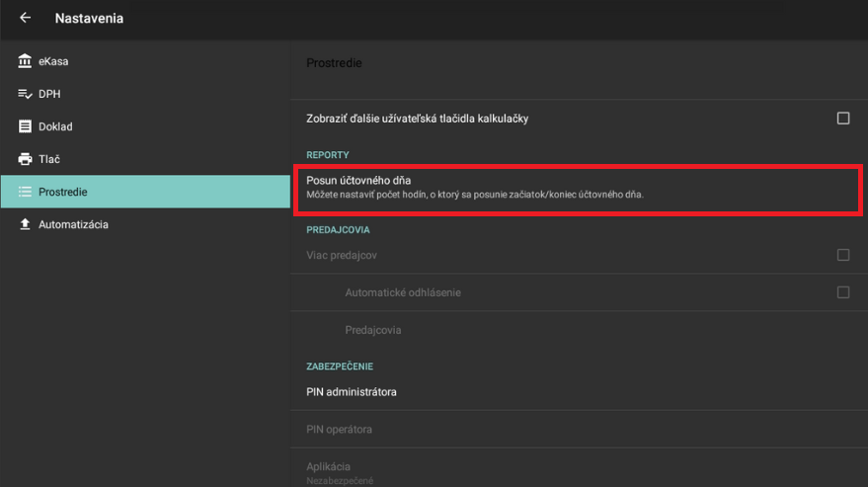Open the Aplikácia security setting
Image resolution: width=868 pixels, height=487 pixels.
tap(329, 470)
